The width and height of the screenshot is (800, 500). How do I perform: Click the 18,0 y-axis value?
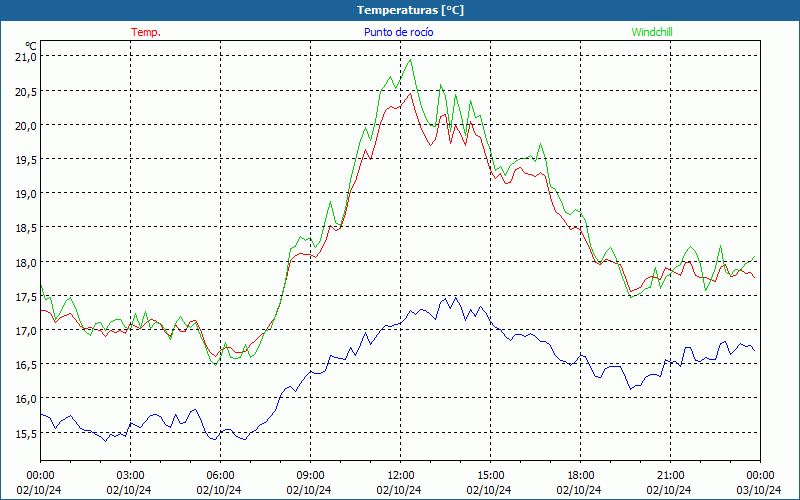point(25,262)
